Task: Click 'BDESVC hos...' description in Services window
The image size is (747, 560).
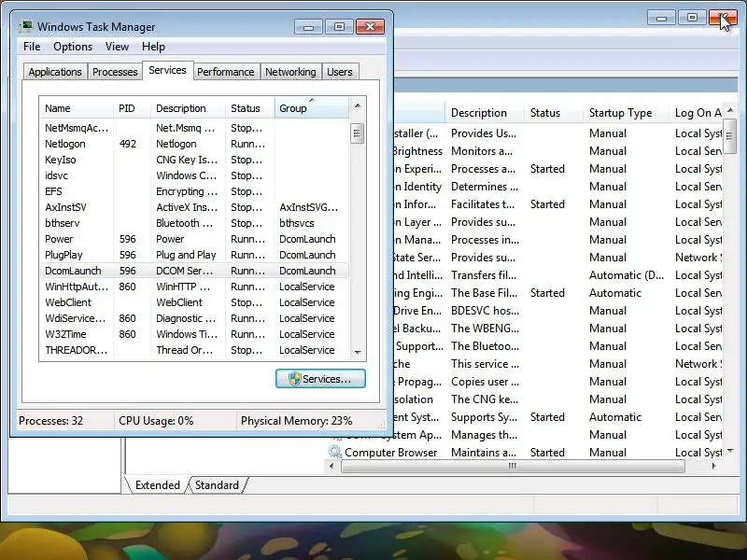Action: 485,311
